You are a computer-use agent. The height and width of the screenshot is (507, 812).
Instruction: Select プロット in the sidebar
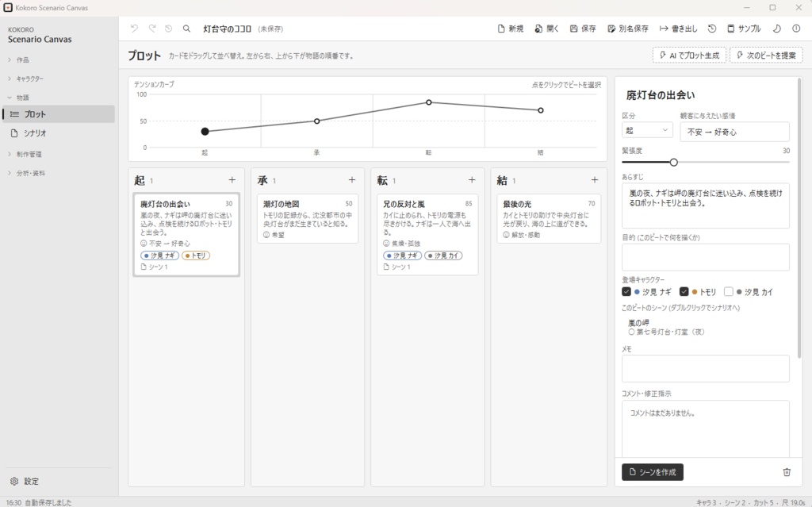tap(59, 114)
